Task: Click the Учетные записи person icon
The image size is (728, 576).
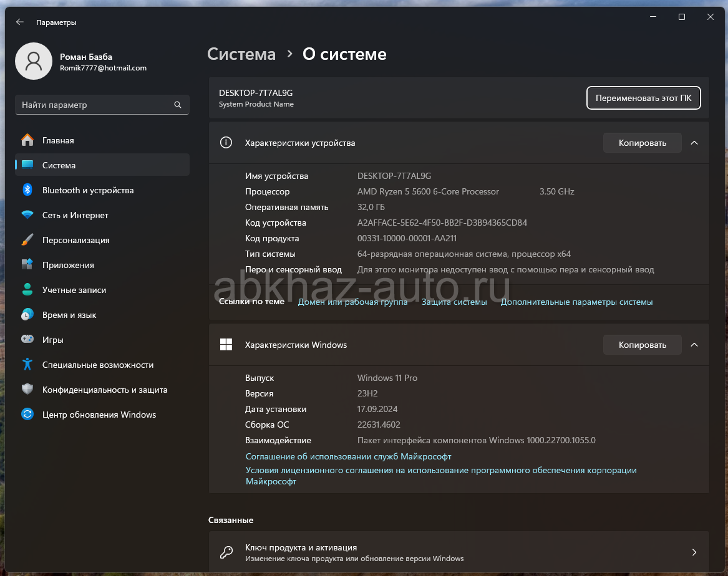Action: point(27,290)
